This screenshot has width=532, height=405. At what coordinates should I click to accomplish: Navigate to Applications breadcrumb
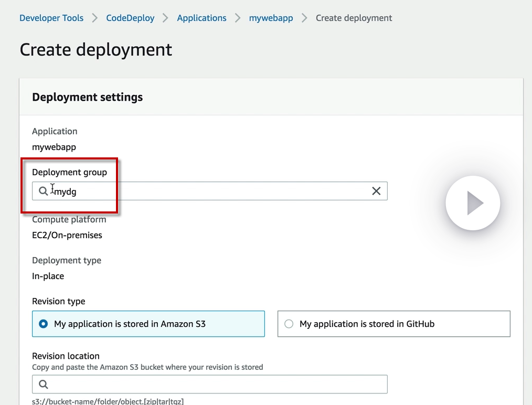tap(201, 18)
